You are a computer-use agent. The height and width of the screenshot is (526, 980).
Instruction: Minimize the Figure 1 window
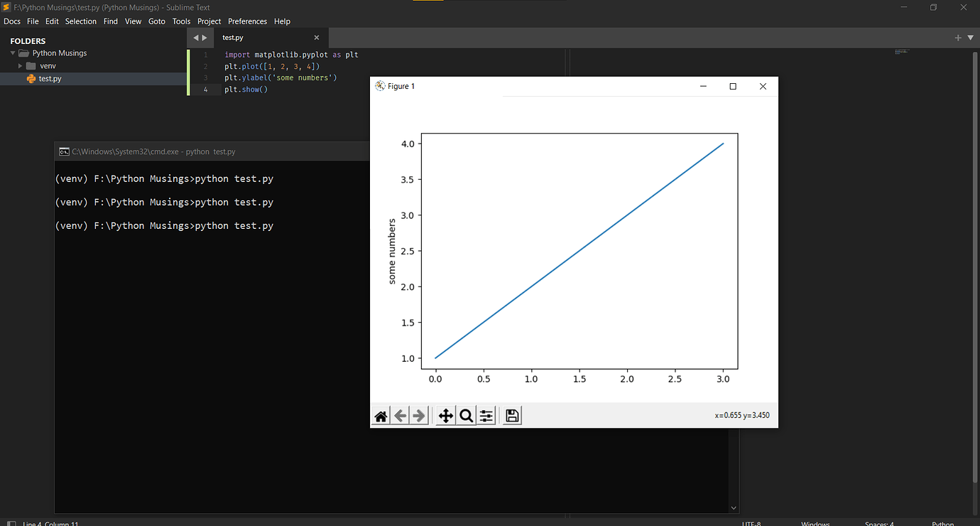[x=703, y=86]
